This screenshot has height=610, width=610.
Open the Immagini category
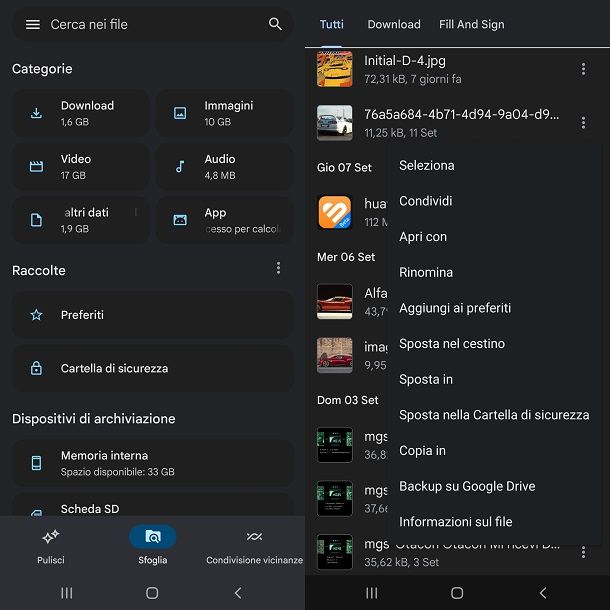tap(224, 113)
